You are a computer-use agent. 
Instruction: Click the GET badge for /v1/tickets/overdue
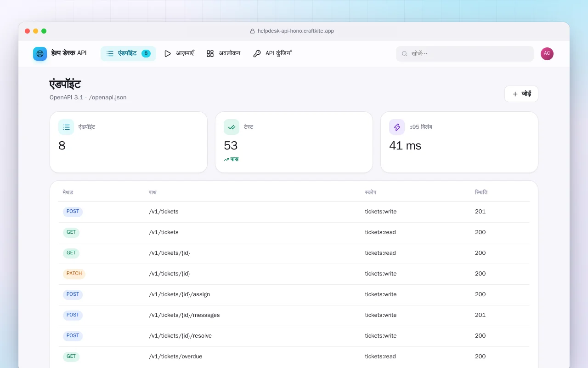[71, 356]
